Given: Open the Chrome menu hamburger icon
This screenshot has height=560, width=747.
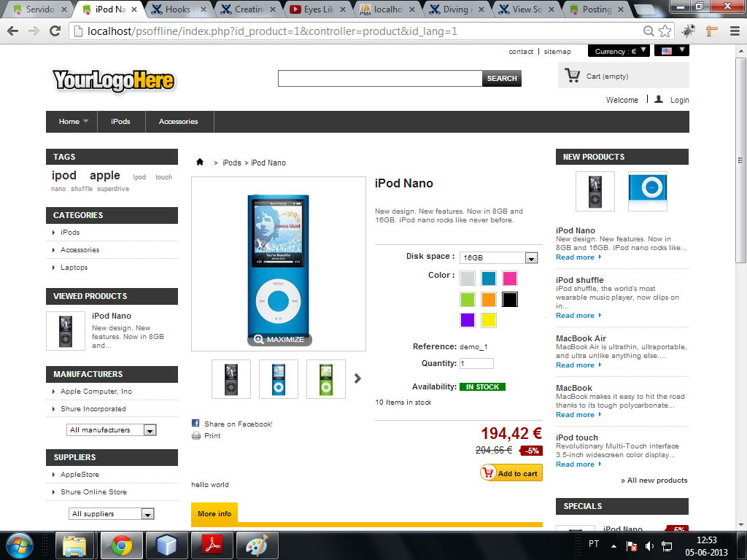Looking at the screenshot, I should click(735, 31).
